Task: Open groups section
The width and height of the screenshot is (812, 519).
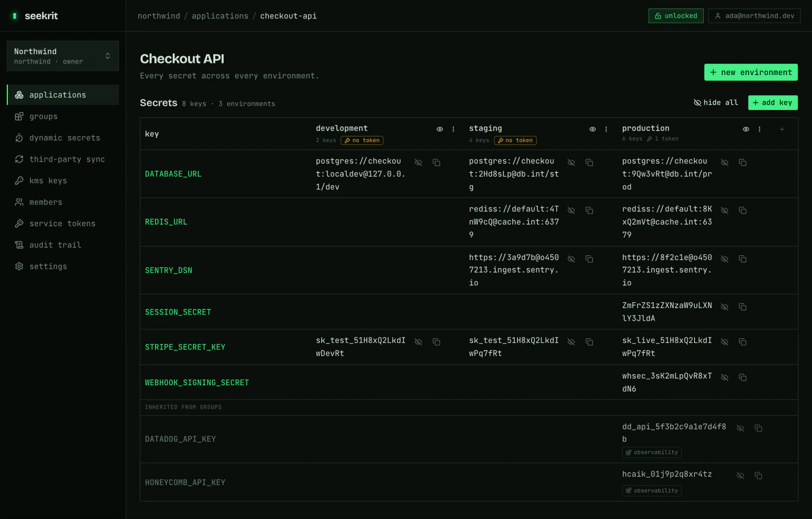Action: 63,116
